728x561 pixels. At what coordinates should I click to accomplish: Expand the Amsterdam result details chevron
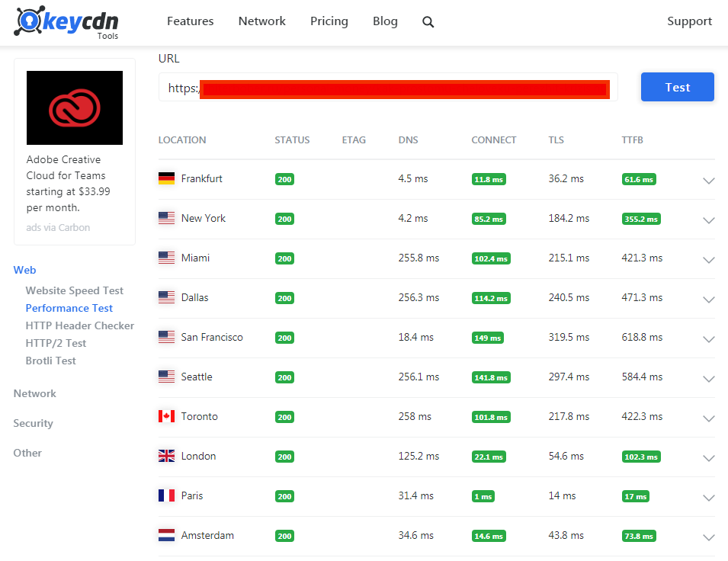click(708, 537)
